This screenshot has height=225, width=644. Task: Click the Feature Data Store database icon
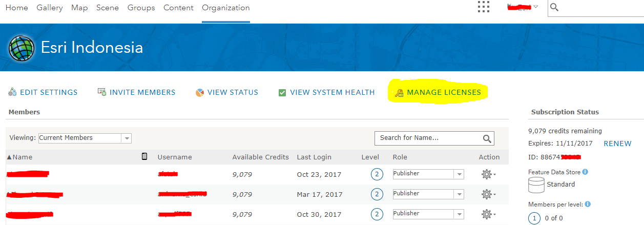[536, 185]
